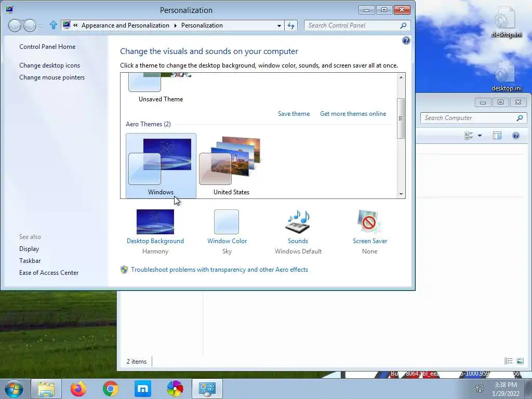Select the Windows Aero theme
Viewport: 532px width, 399px height.
(x=161, y=166)
